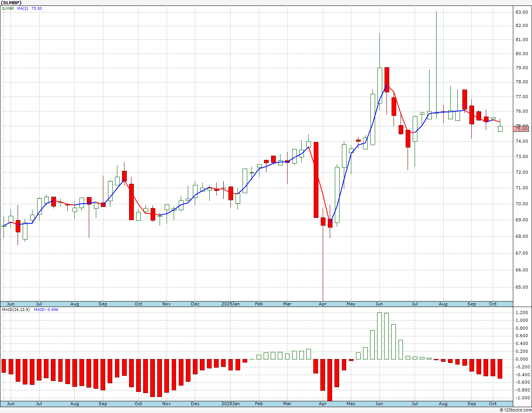The height and width of the screenshot is (413, 532).
Task: Click Apr on the price chart time axis
Action: 323,304
